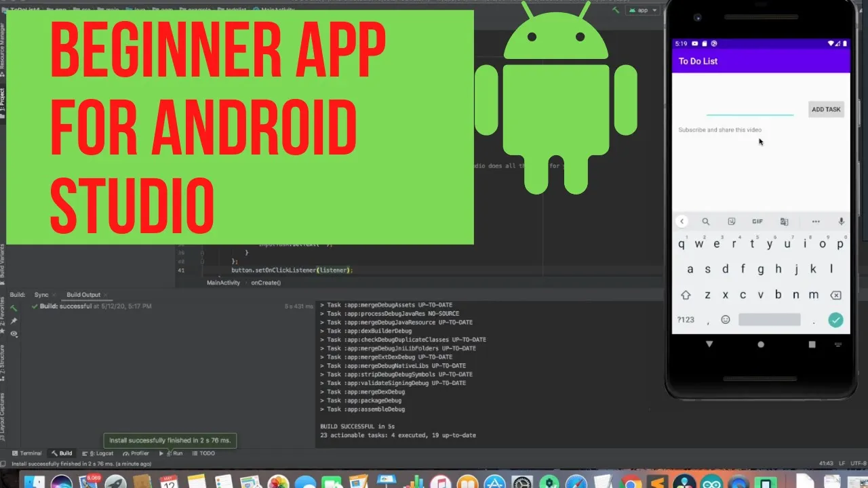
Task: Tap the shift key on emulator keyboard
Action: tap(686, 295)
